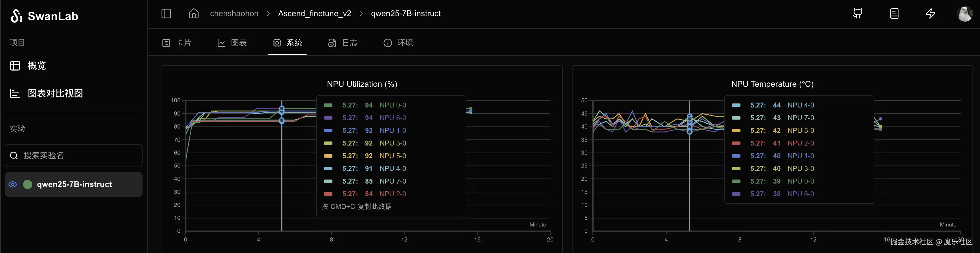Select the qwen25-7B-instruct experiment row

(x=73, y=184)
